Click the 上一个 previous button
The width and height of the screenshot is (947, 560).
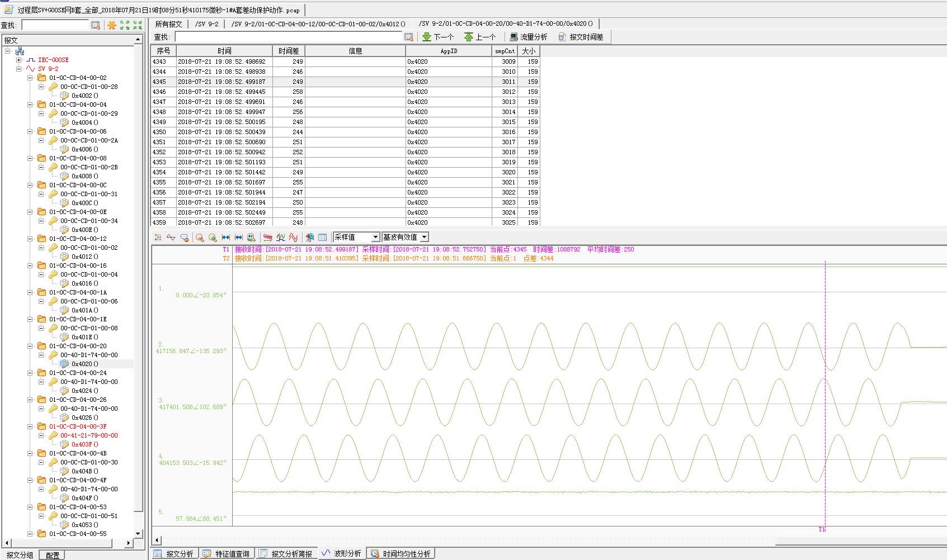point(480,37)
